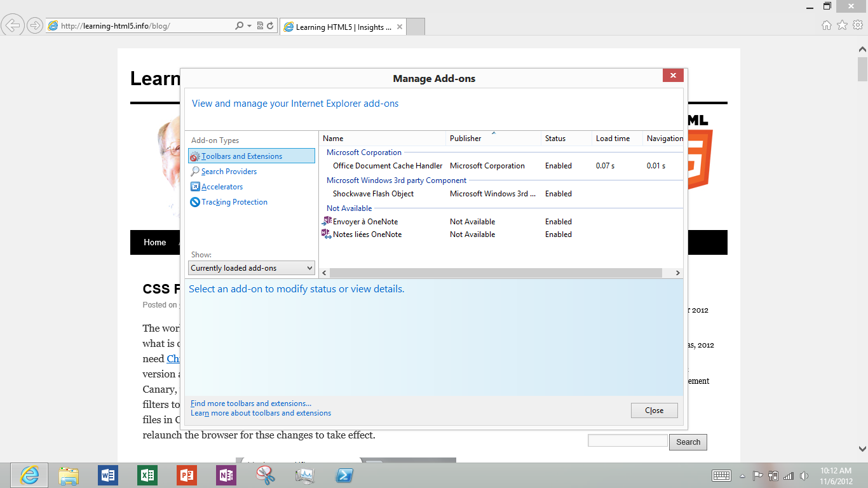Open the touch keyboard from the taskbar

coord(721,475)
